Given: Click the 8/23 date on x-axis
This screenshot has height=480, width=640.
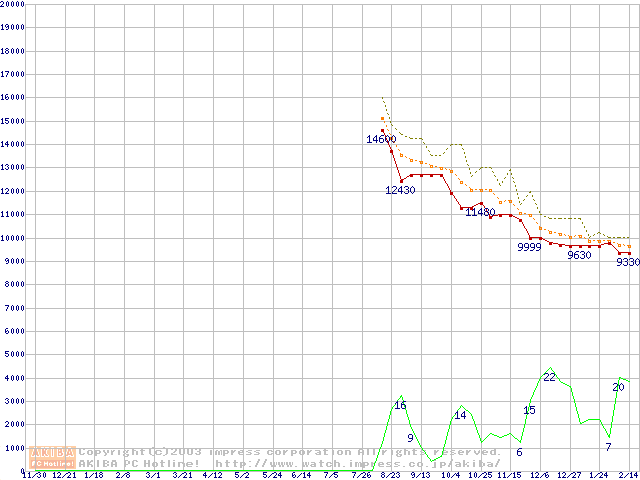Looking at the screenshot, I should (390, 475).
